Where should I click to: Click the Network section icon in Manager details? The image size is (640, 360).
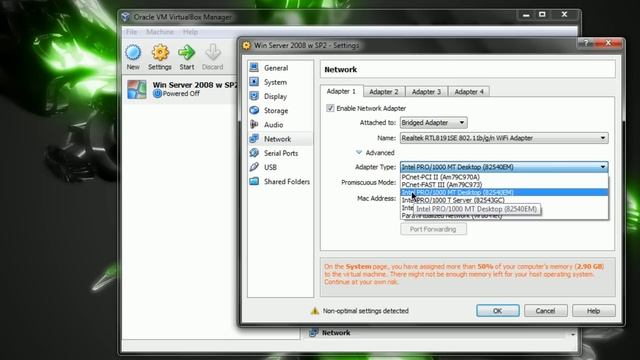click(313, 333)
